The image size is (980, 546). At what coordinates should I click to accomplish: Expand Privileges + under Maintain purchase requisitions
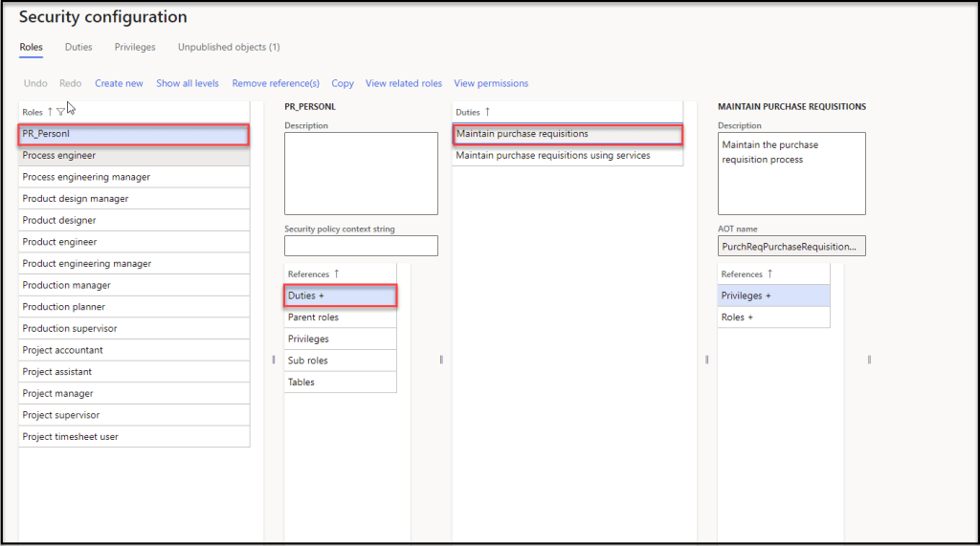(773, 295)
